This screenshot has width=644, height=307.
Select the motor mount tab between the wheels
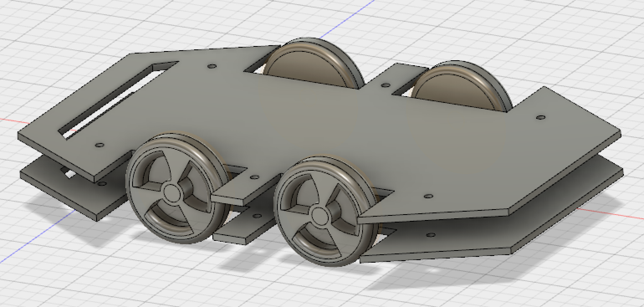[228, 197]
